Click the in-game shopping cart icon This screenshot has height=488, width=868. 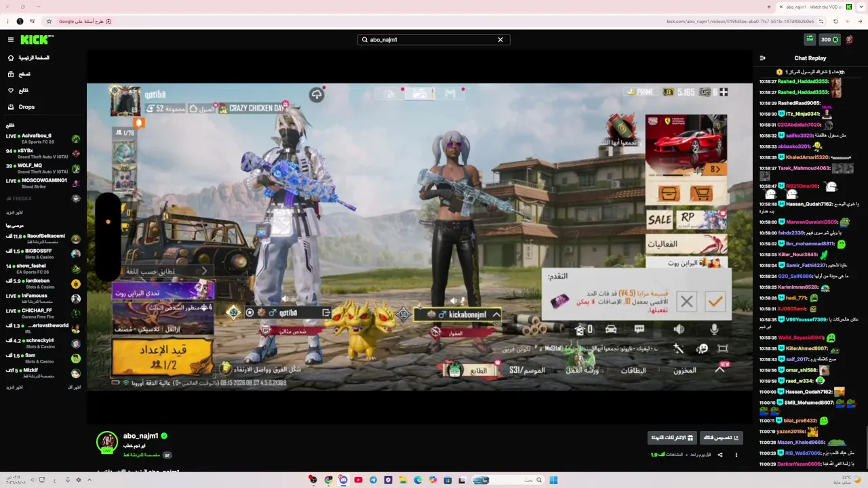tap(701, 195)
